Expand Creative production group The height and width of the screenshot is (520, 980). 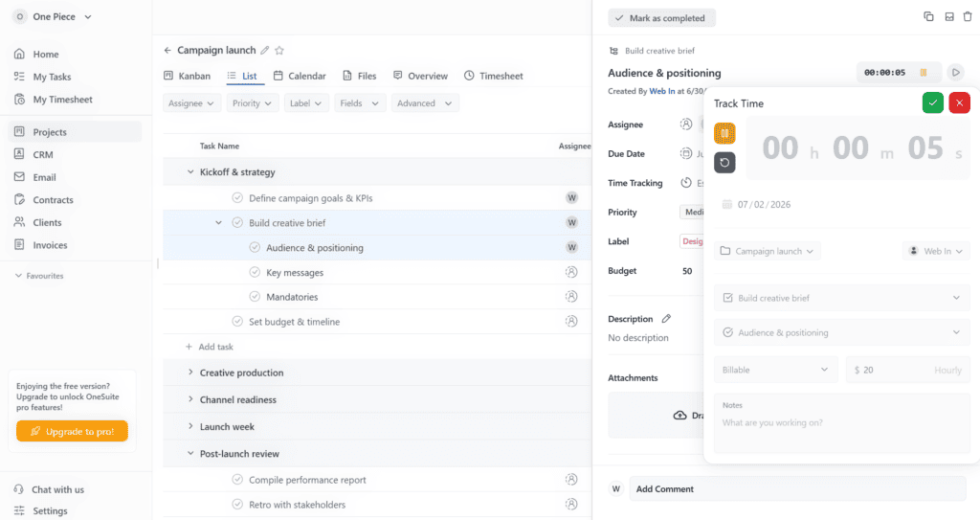pos(190,373)
